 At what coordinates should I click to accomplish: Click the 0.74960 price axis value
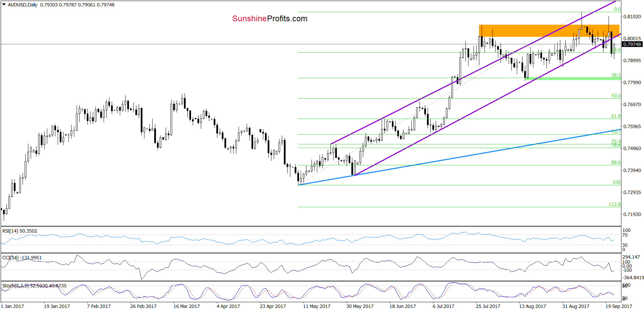coord(632,148)
